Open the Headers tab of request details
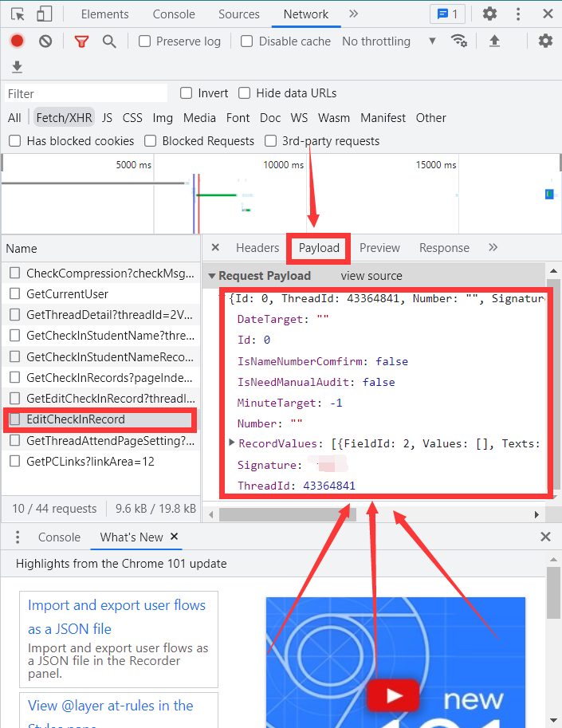This screenshot has width=562, height=728. pos(257,247)
